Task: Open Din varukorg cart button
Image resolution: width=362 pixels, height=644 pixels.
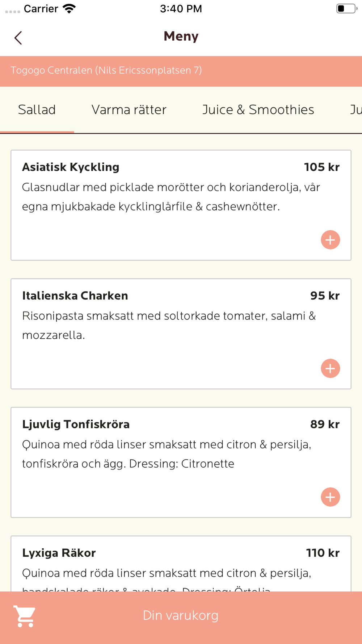Action: coord(181,616)
